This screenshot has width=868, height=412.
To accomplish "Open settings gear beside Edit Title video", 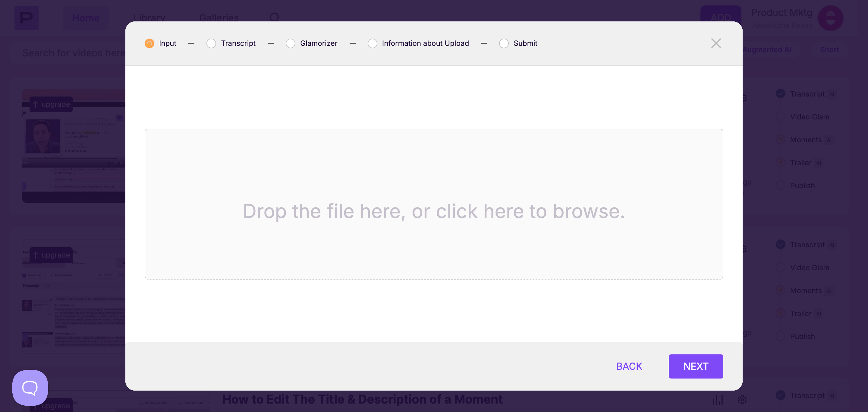I will tap(742, 400).
